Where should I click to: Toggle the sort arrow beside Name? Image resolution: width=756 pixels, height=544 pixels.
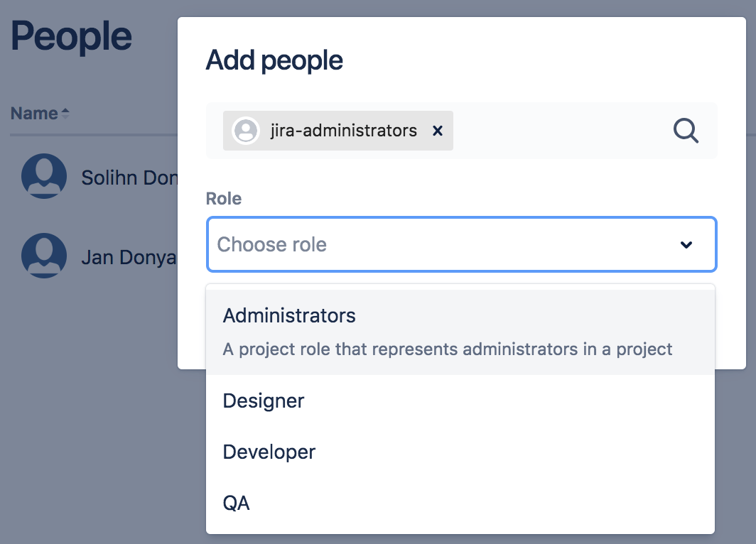[65, 114]
